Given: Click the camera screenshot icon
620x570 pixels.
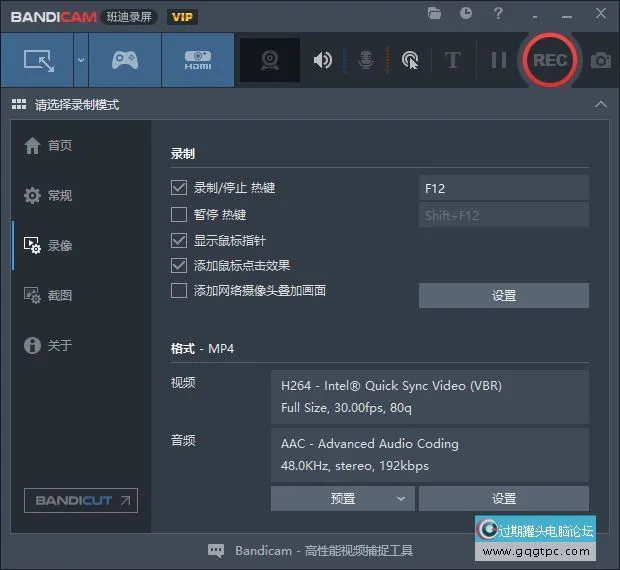Looking at the screenshot, I should [x=600, y=60].
